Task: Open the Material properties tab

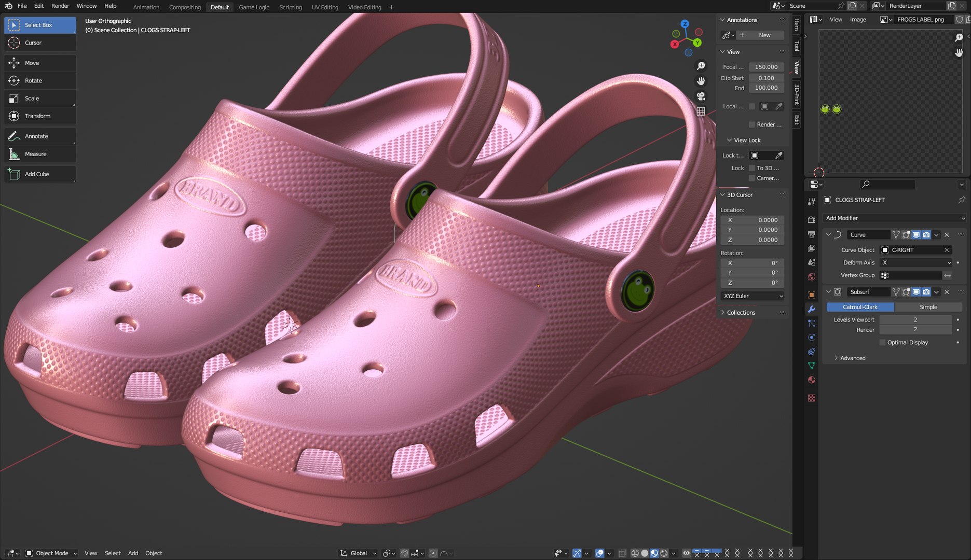Action: click(812, 380)
